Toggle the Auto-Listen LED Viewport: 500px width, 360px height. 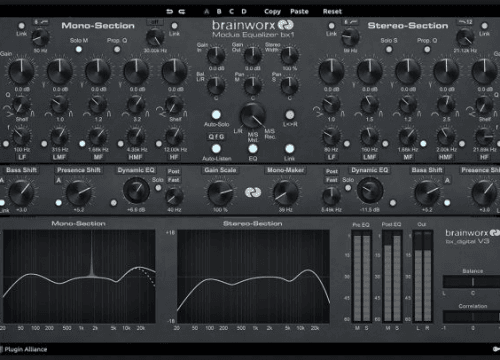tap(216, 148)
